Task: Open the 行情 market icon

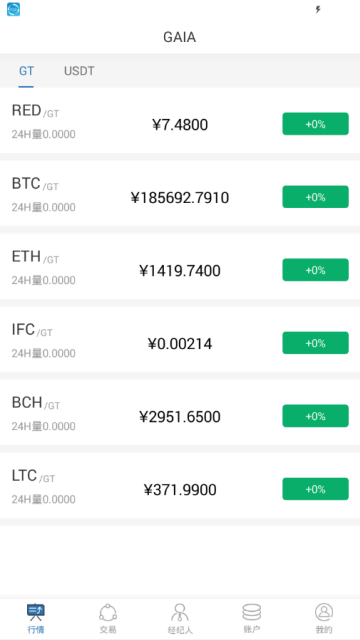Action: (36, 613)
